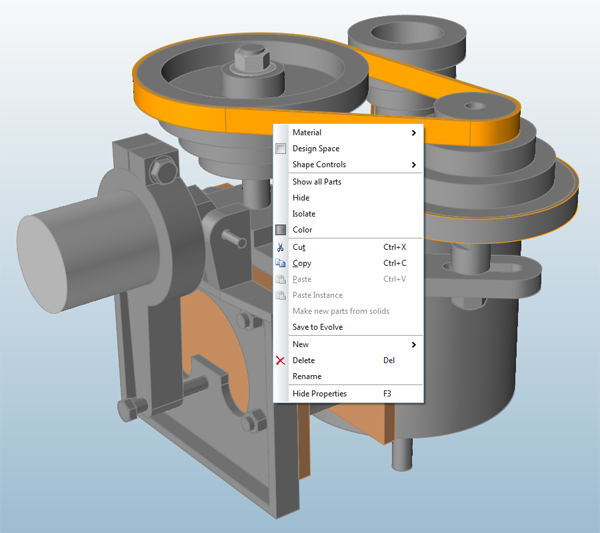Click the Paste Instance icon
Image resolution: width=600 pixels, height=533 pixels.
[x=281, y=295]
